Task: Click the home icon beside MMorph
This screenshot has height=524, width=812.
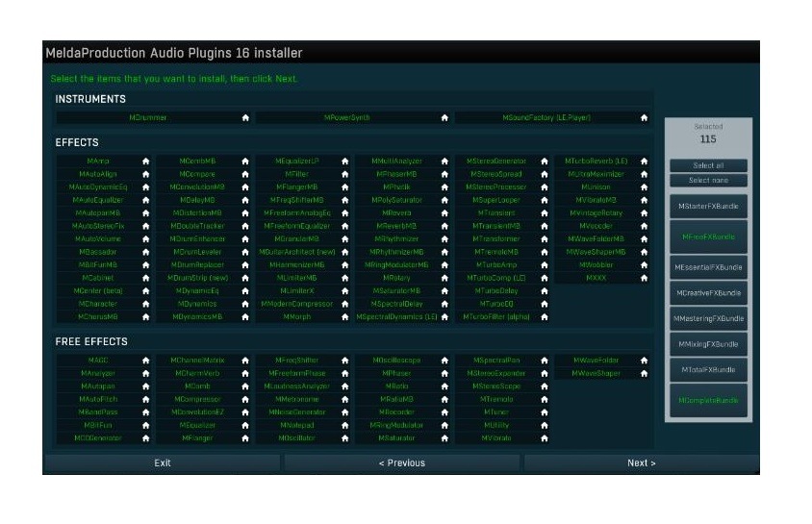Action: pyautogui.click(x=344, y=317)
